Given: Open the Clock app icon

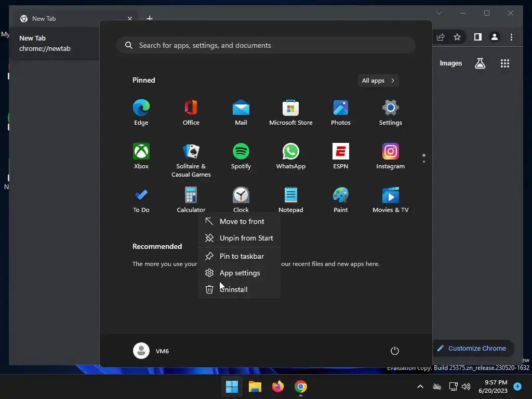Looking at the screenshot, I should [241, 200].
